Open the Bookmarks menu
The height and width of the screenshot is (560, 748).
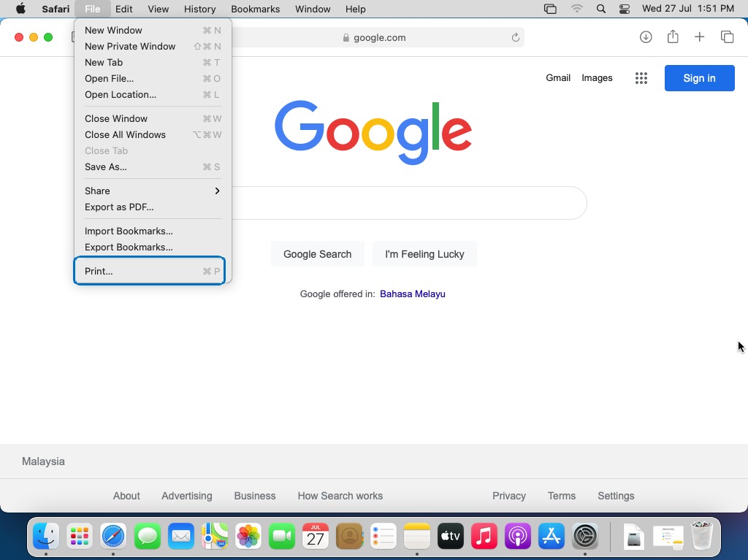pyautogui.click(x=255, y=9)
